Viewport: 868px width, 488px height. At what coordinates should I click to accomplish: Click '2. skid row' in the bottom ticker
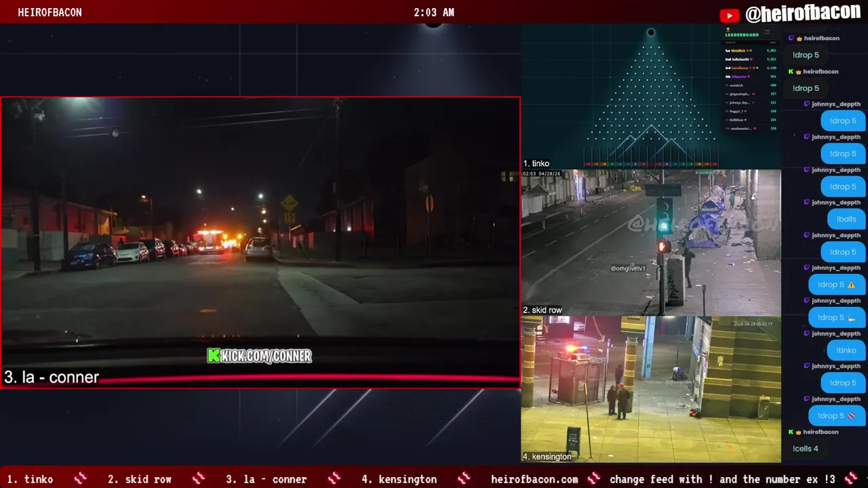coord(140,479)
